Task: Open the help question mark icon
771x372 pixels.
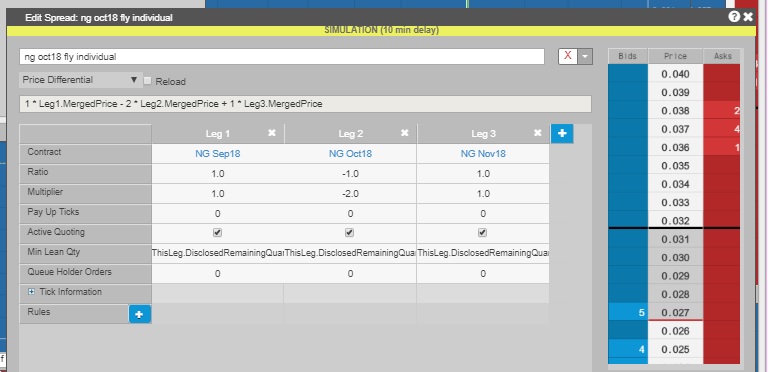Action: (x=734, y=17)
